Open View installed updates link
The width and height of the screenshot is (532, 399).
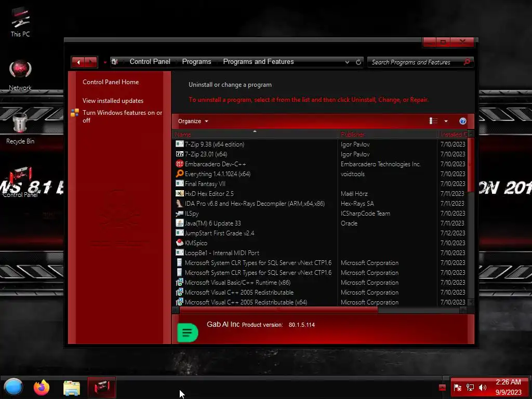click(113, 101)
